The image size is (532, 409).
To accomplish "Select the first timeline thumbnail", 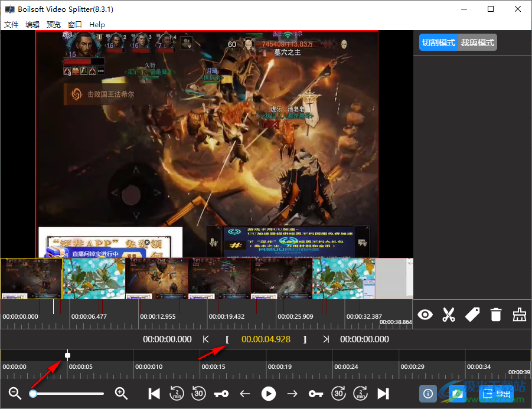I will pos(31,279).
